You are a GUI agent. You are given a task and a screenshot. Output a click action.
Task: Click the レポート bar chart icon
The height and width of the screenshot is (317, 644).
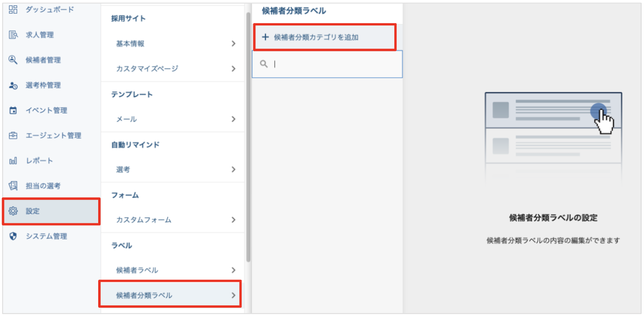tap(13, 161)
